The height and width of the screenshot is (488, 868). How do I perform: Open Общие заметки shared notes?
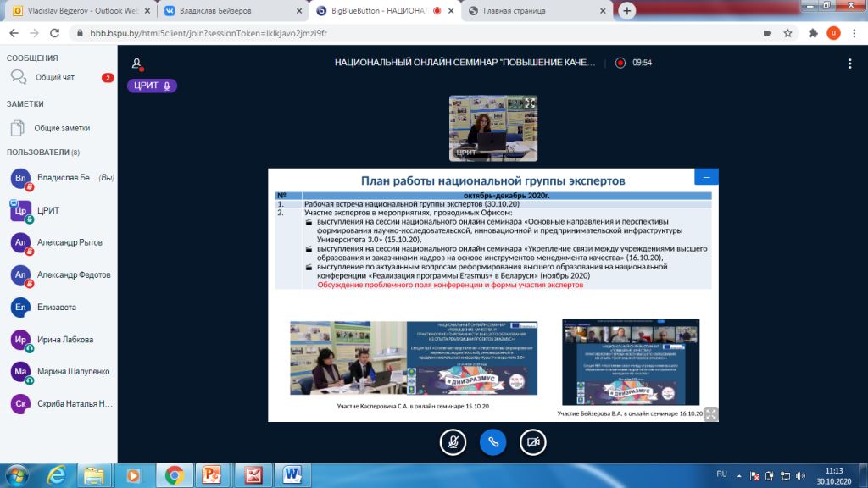click(58, 128)
